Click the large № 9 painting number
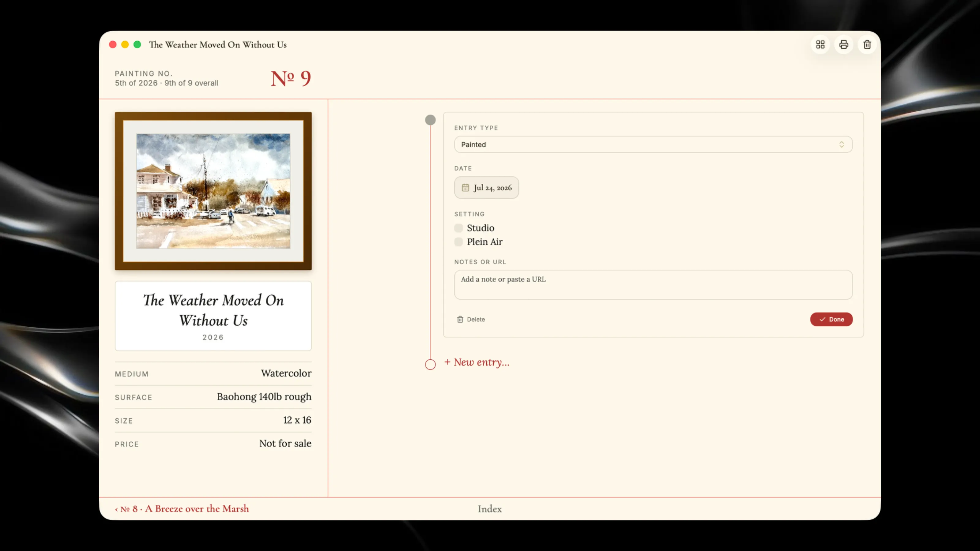 pyautogui.click(x=291, y=78)
